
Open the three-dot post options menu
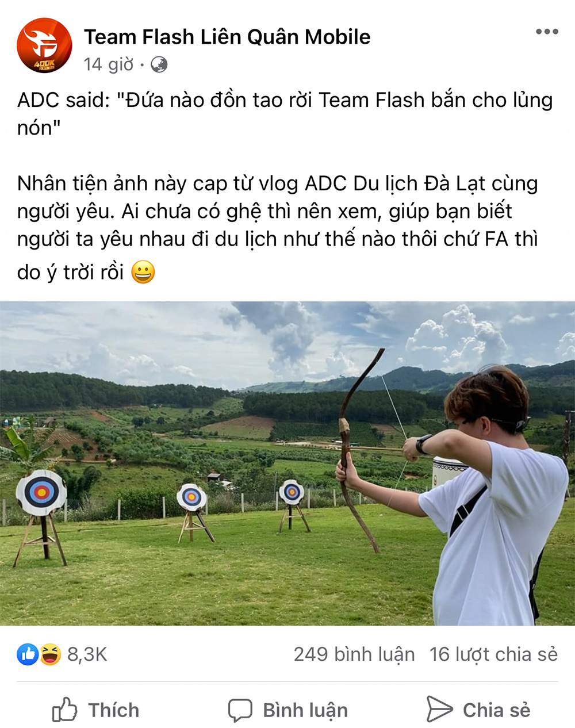(x=547, y=32)
